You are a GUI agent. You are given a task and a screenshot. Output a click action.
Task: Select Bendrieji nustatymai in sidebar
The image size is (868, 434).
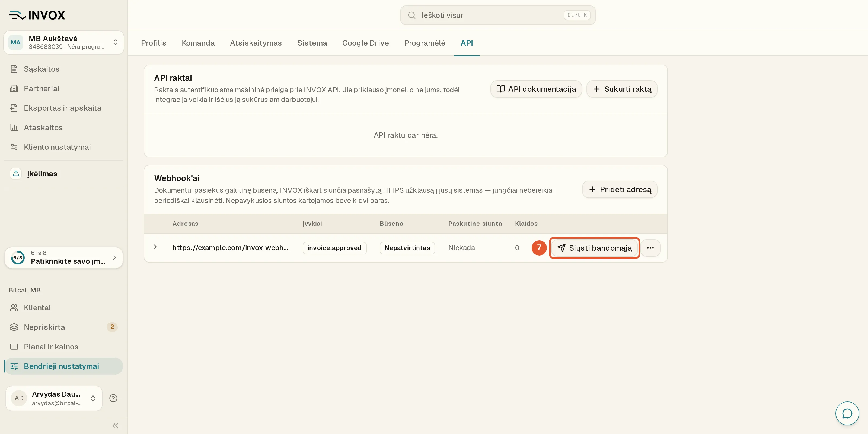[x=64, y=366]
